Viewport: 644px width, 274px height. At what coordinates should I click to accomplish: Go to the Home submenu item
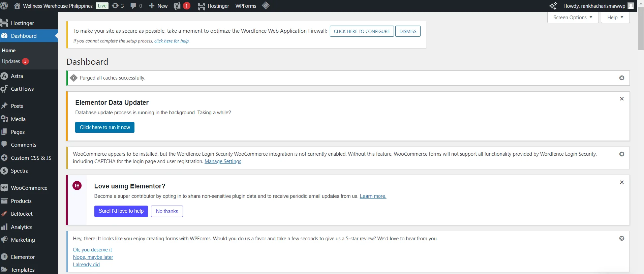(x=9, y=50)
